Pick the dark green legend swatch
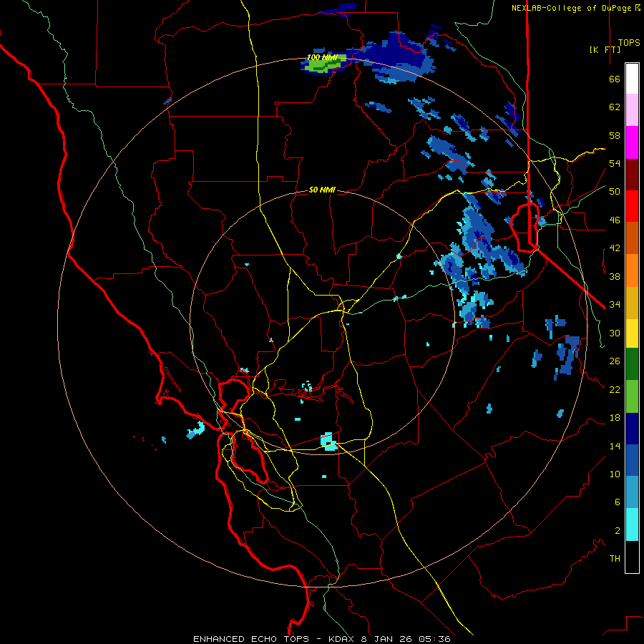 click(x=632, y=364)
